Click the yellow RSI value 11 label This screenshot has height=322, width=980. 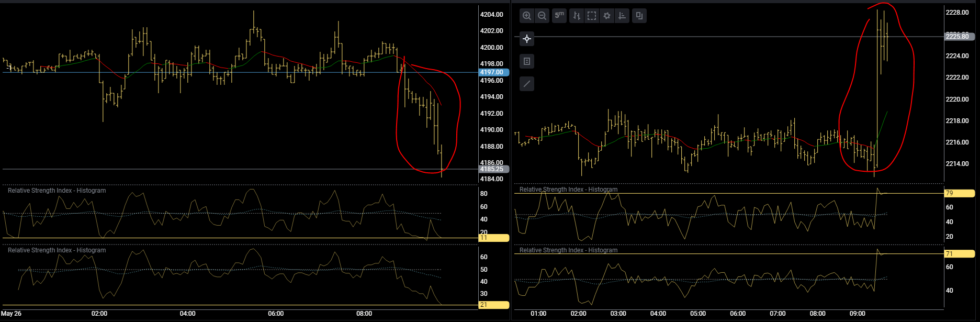click(494, 238)
